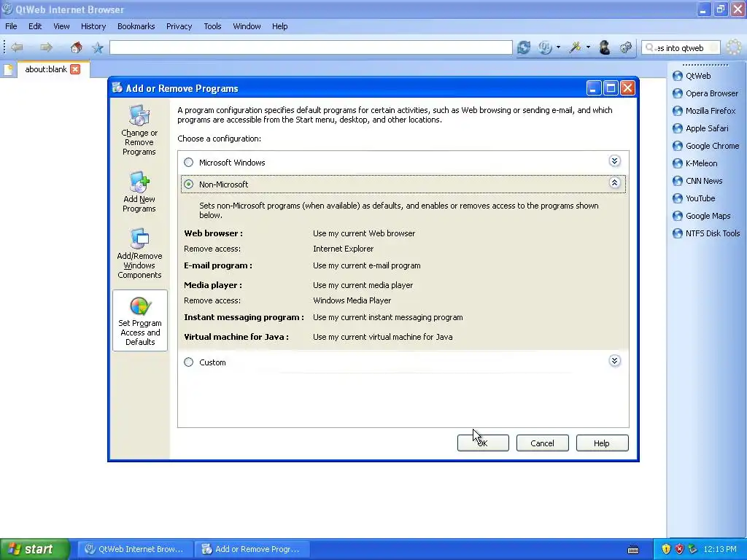Switch to QtWeb Internet Browser taskbar button
The height and width of the screenshot is (560, 747).
coord(135,549)
